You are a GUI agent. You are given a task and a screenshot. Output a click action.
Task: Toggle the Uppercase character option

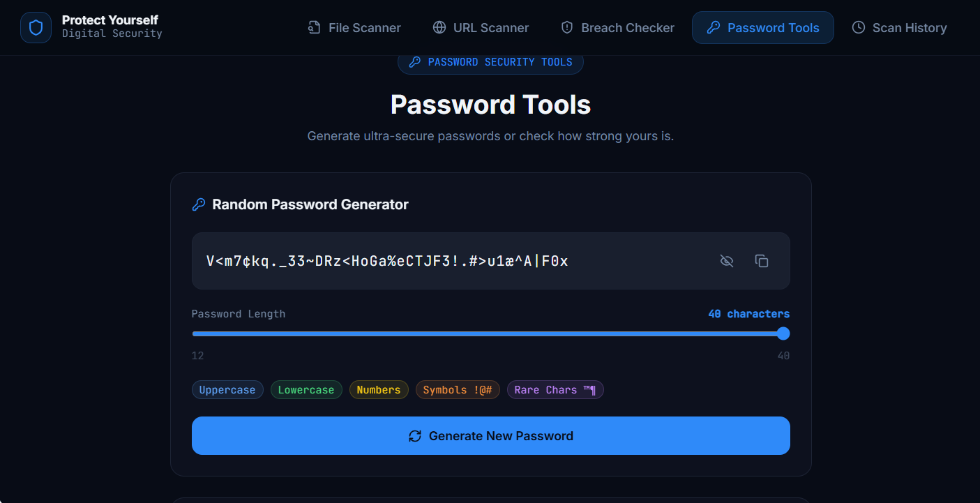click(227, 390)
